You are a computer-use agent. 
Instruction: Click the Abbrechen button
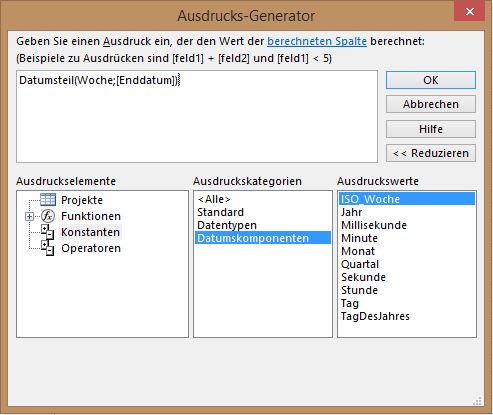click(x=431, y=104)
